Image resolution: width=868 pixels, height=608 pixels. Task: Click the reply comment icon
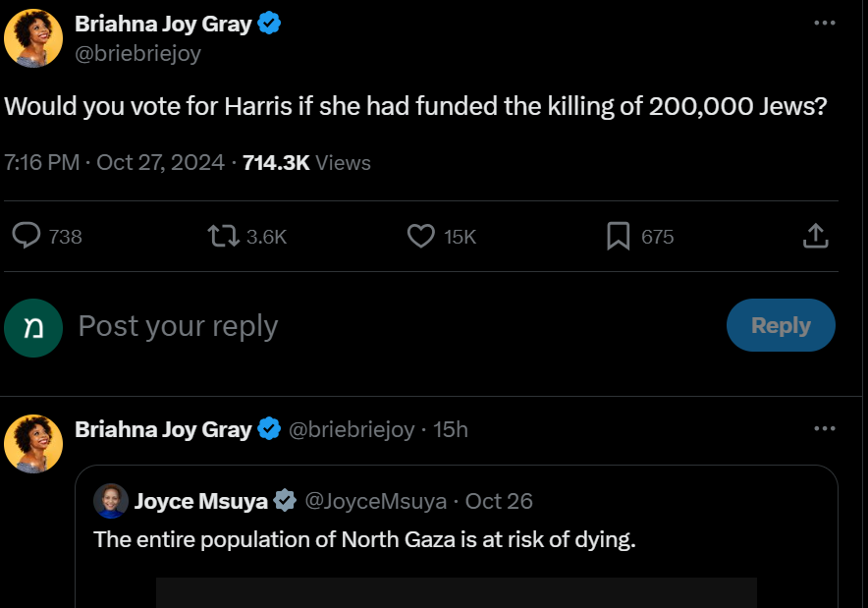(27, 236)
